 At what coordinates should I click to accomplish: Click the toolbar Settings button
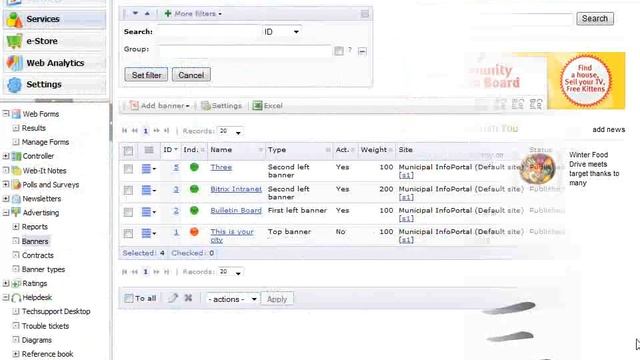pos(222,106)
